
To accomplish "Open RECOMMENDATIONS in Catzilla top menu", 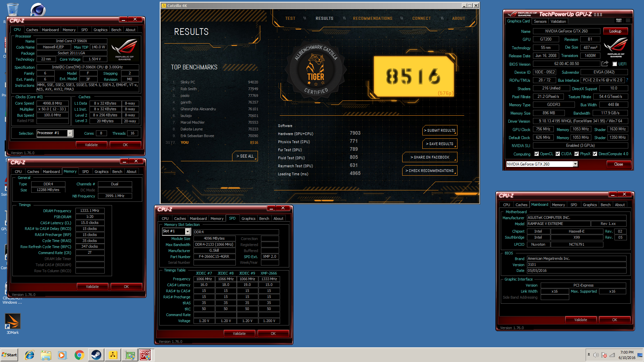I will 373,18.
